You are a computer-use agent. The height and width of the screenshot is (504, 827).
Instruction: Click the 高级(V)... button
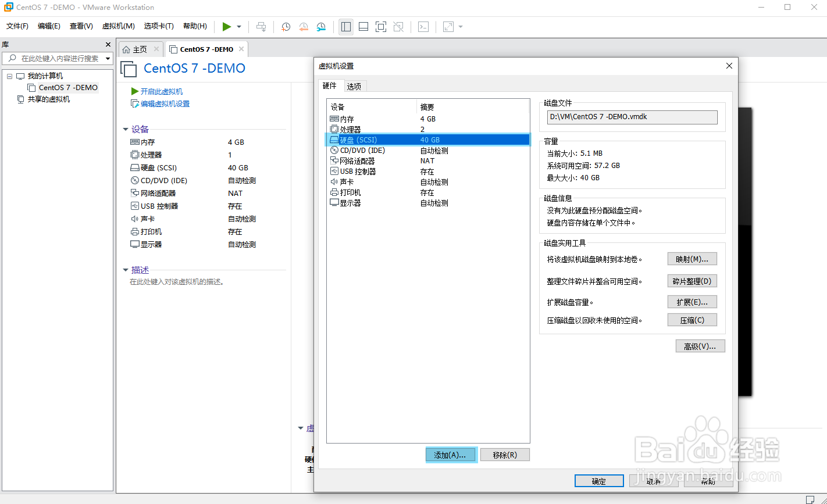tap(700, 346)
